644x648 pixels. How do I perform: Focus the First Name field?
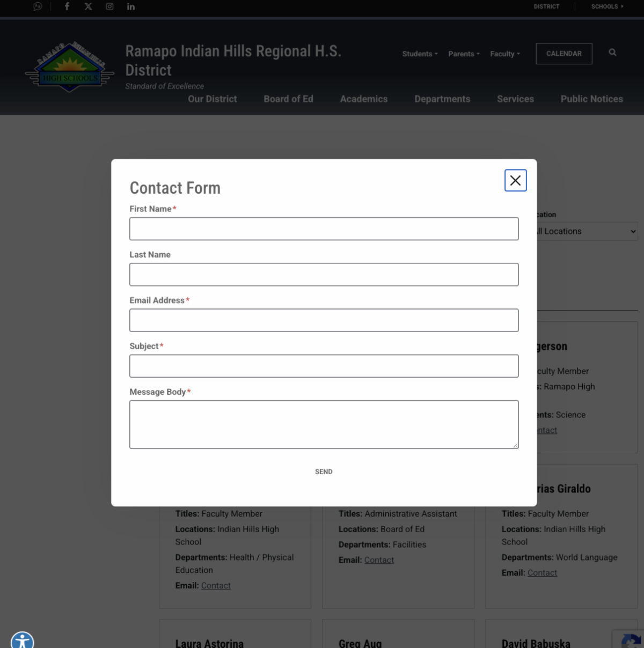[x=324, y=229]
